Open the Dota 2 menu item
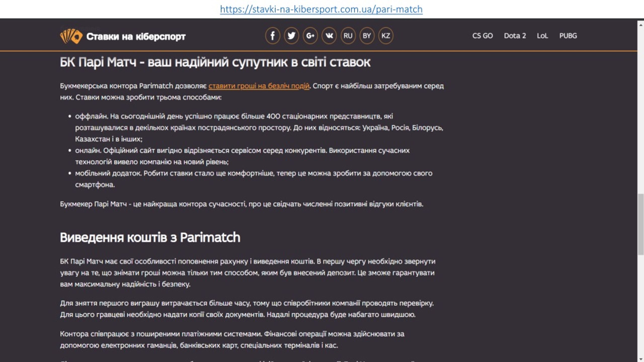Image resolution: width=644 pixels, height=362 pixels. (515, 36)
